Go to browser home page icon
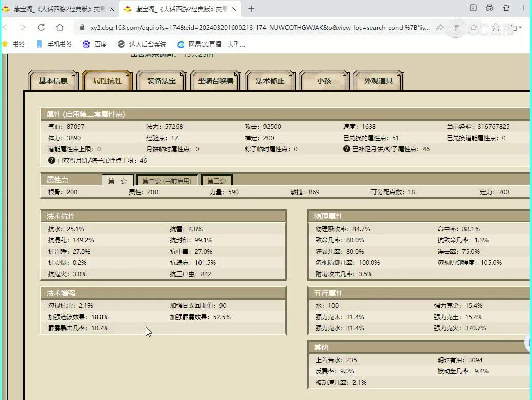 coord(60,27)
